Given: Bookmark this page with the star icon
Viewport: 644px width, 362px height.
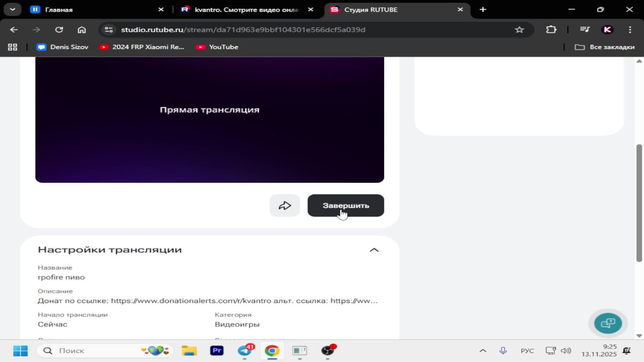Looking at the screenshot, I should [x=519, y=30].
